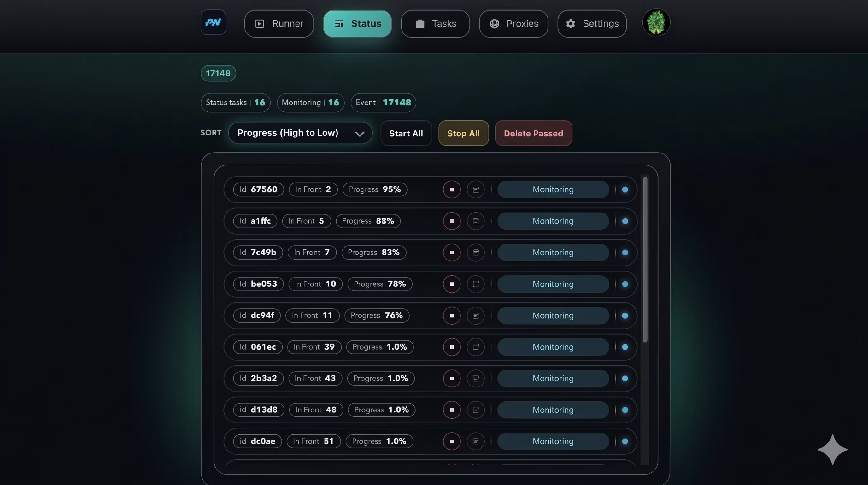Click the profile avatar picture
This screenshot has height=485, width=868.
pyautogui.click(x=656, y=22)
